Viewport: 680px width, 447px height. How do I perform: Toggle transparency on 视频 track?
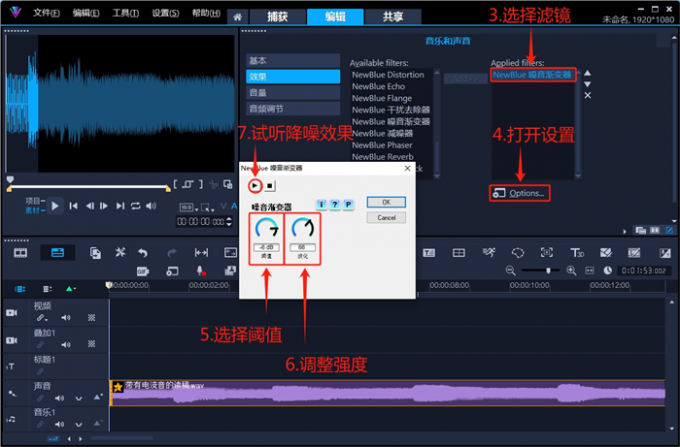pyautogui.click(x=92, y=318)
